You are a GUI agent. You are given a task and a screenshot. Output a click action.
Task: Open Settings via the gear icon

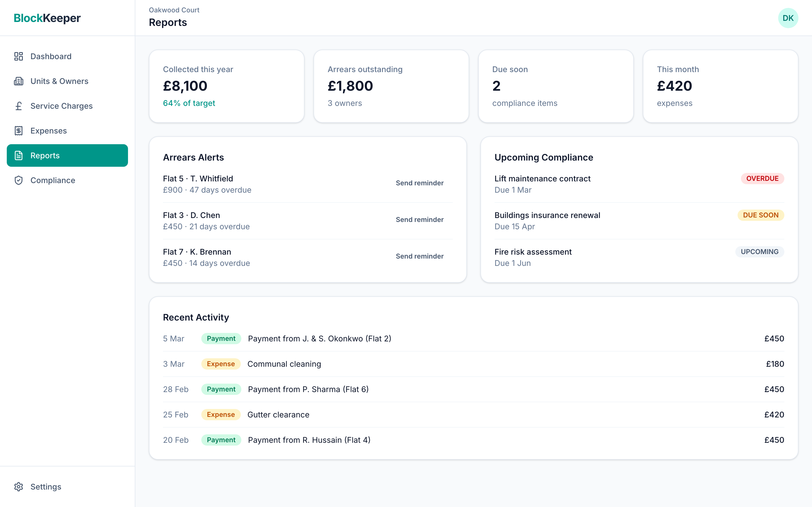coord(18,486)
